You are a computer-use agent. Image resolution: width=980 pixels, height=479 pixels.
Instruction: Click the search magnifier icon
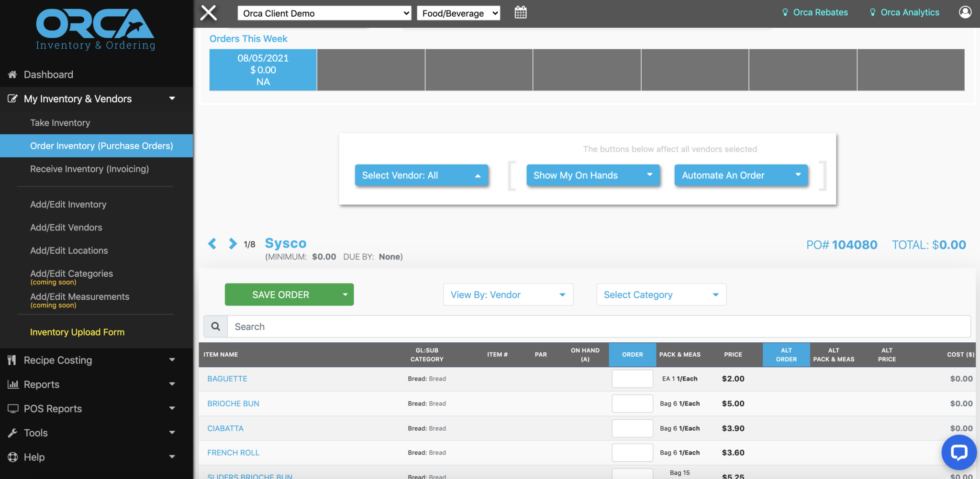[x=216, y=327]
